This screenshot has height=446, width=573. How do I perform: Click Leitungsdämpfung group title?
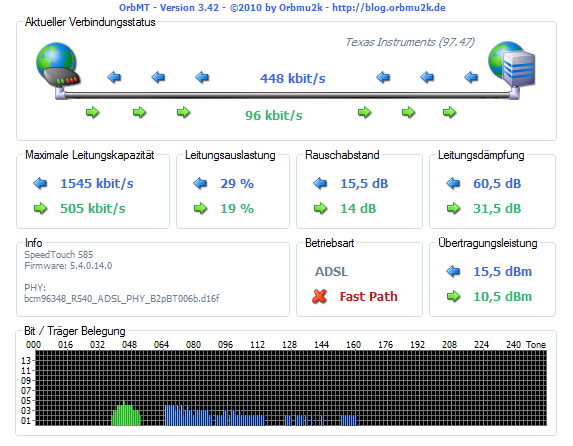pyautogui.click(x=481, y=155)
